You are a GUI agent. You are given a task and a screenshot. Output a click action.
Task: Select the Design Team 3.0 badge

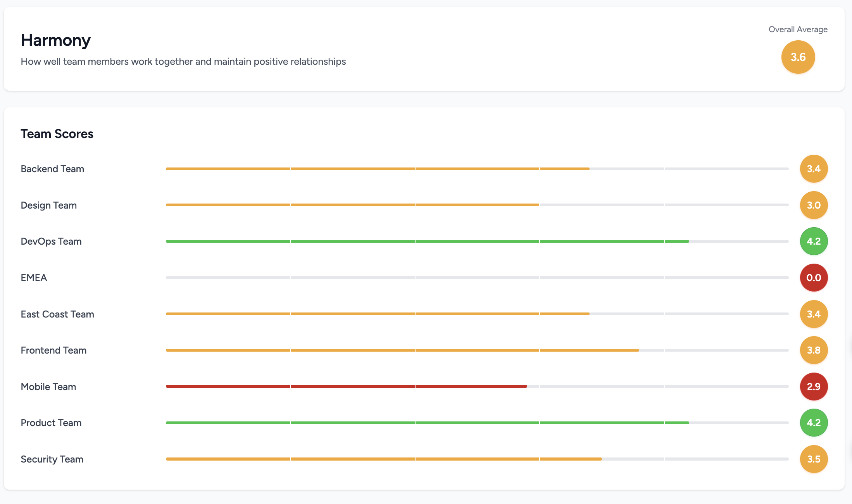[x=814, y=205]
